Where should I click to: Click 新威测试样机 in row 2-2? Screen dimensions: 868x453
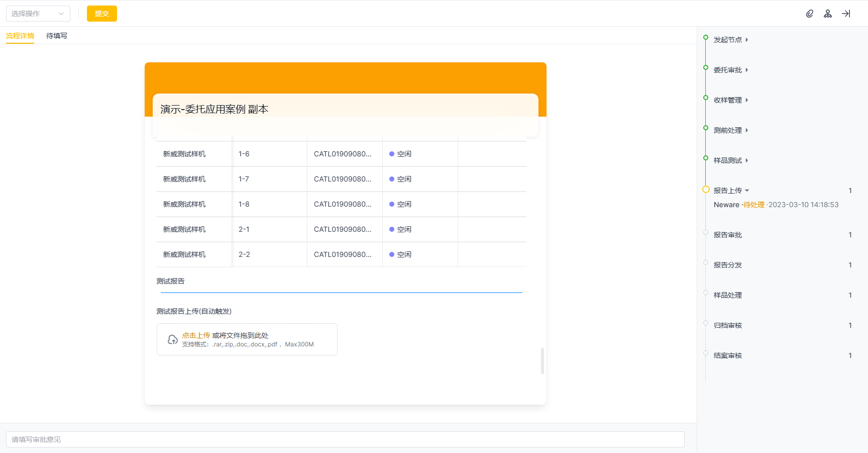[x=184, y=254]
